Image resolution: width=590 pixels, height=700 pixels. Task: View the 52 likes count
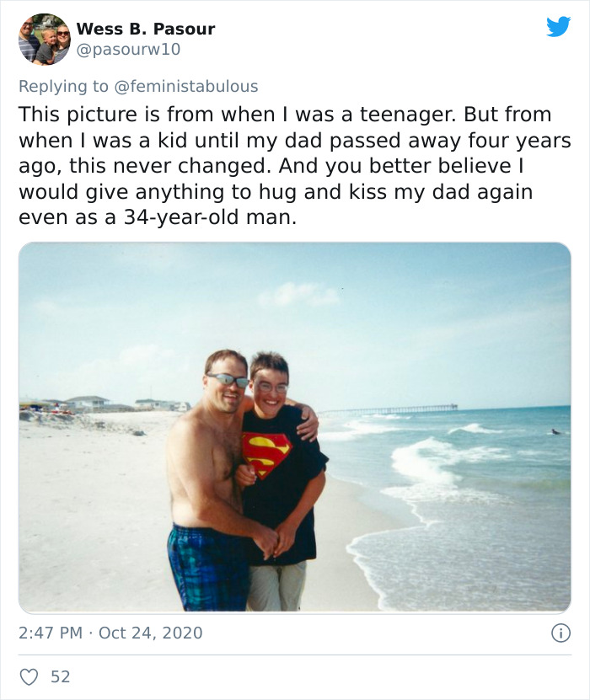pos(61,676)
